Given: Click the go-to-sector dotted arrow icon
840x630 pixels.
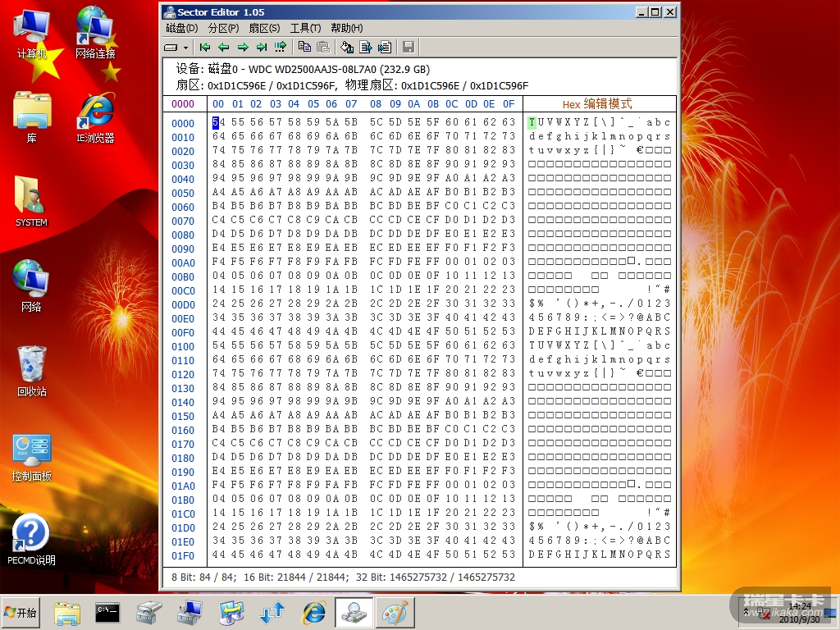Looking at the screenshot, I should coord(281,47).
